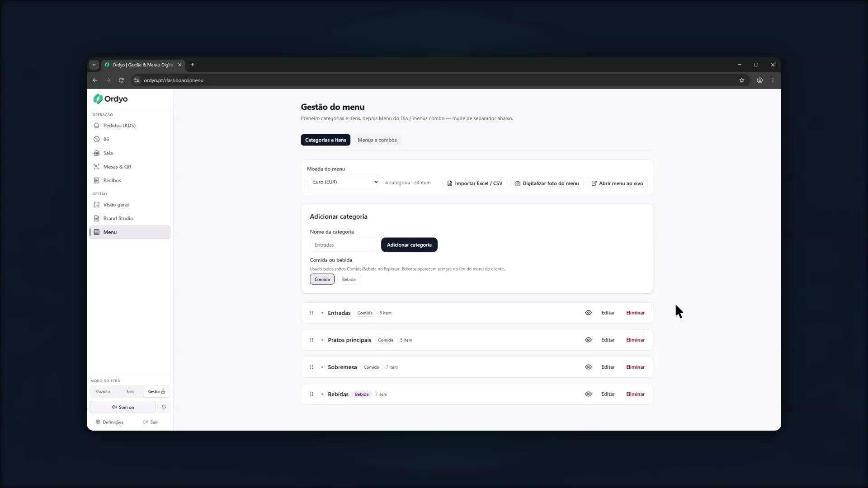Expand the Bebidas category

click(322, 394)
